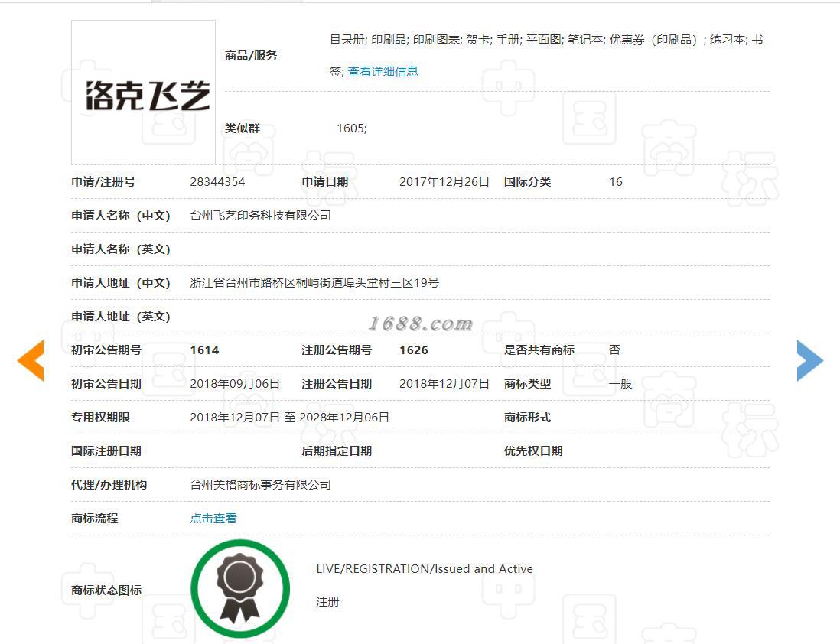Select application date 2017年12月26日
The height and width of the screenshot is (644, 840).
(444, 182)
